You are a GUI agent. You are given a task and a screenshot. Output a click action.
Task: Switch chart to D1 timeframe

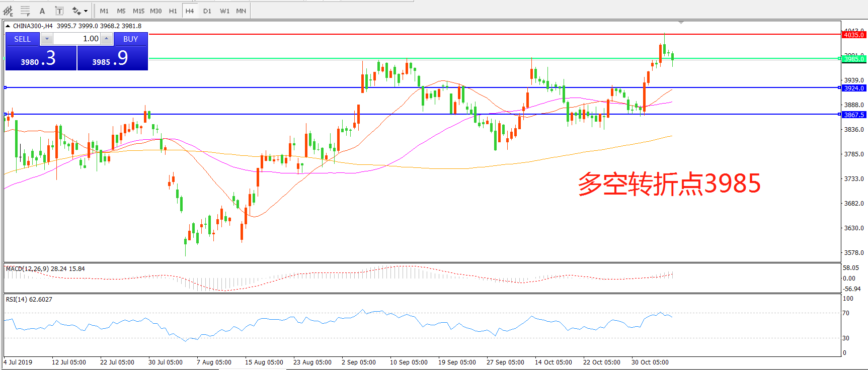pyautogui.click(x=207, y=11)
